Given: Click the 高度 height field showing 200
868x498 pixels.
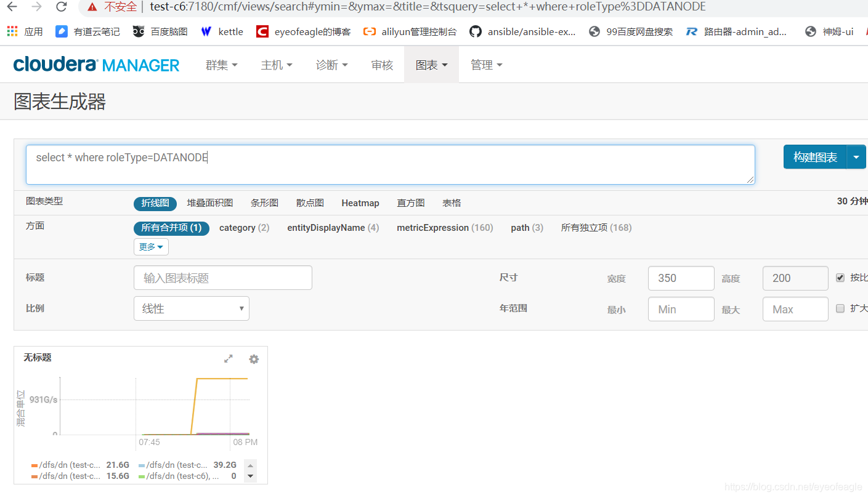Looking at the screenshot, I should tap(796, 278).
